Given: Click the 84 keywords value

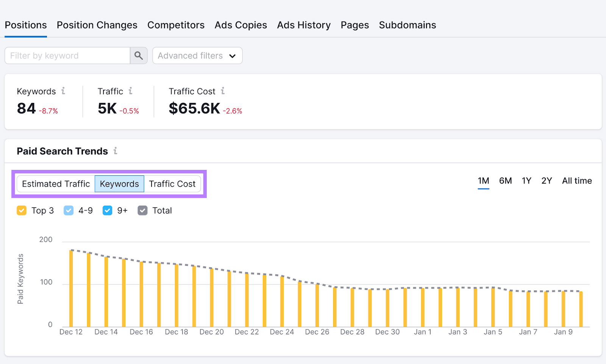Looking at the screenshot, I should [26, 109].
